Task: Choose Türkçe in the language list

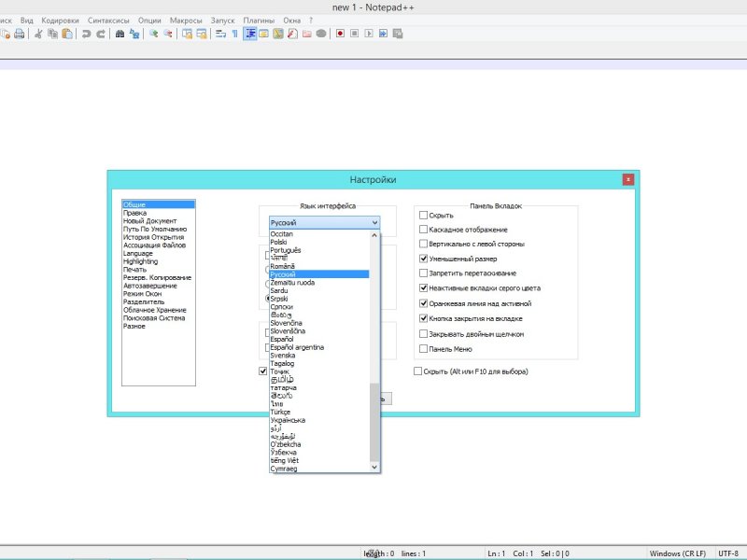Action: (x=319, y=412)
